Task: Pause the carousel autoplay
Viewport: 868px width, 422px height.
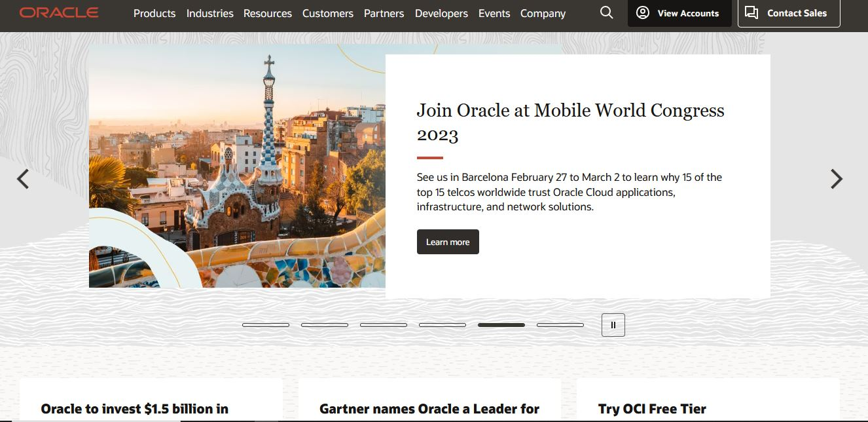Action: point(613,325)
